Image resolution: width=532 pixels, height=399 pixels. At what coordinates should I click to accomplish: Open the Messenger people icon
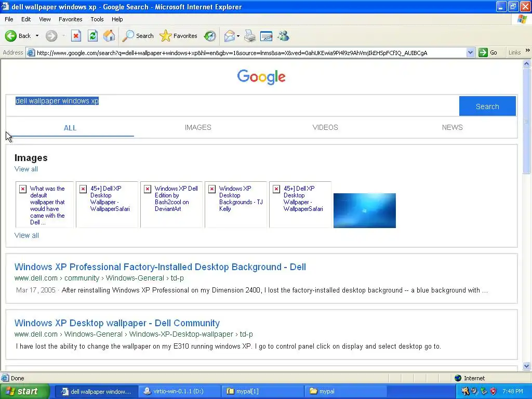283,36
